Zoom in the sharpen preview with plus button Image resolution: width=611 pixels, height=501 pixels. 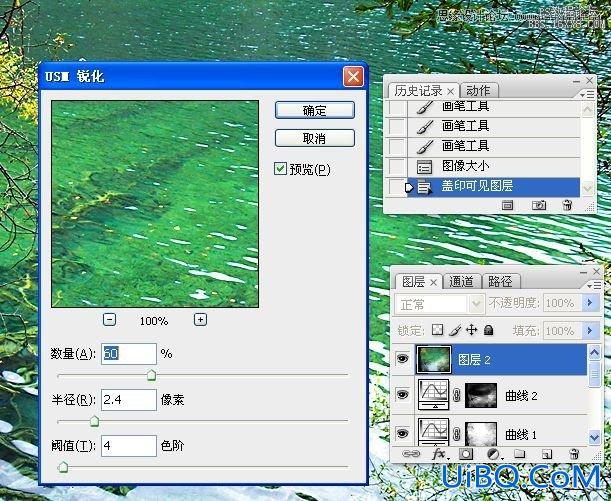pyautogui.click(x=200, y=320)
